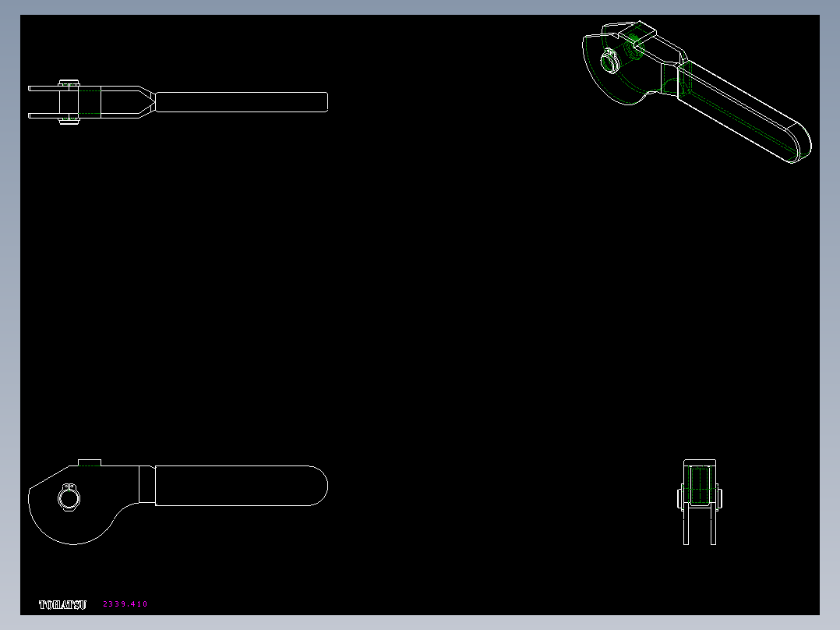Click the TOHATSU label text

62,604
